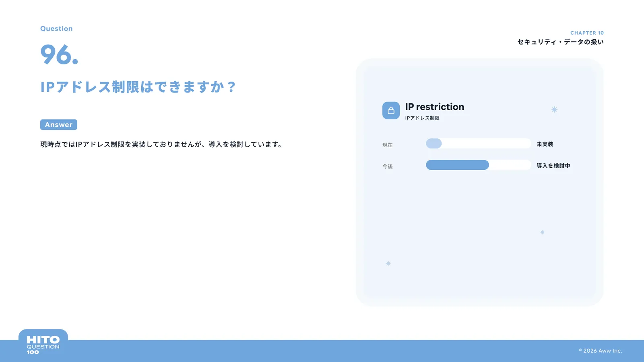Click the 今後 progress bar
Screen dimensions: 644x362
(x=479, y=165)
